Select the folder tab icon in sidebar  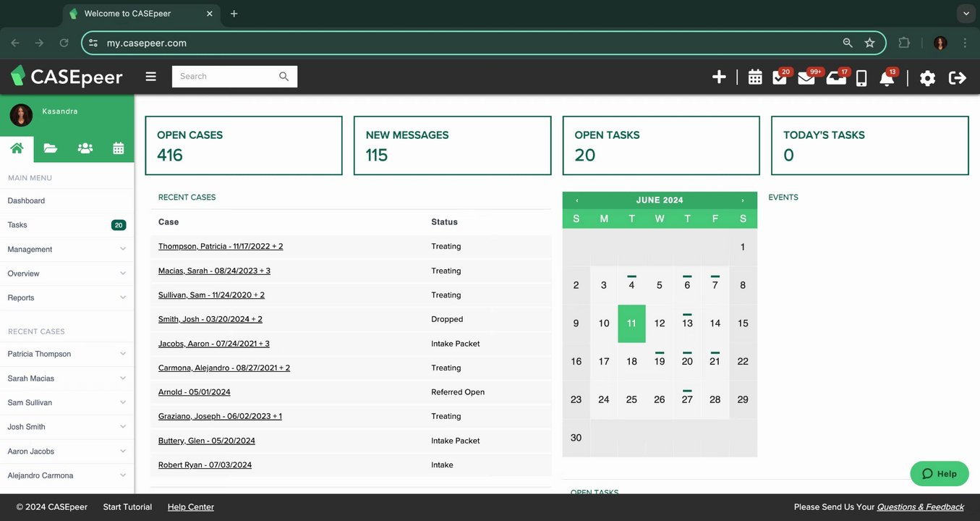[x=50, y=148]
